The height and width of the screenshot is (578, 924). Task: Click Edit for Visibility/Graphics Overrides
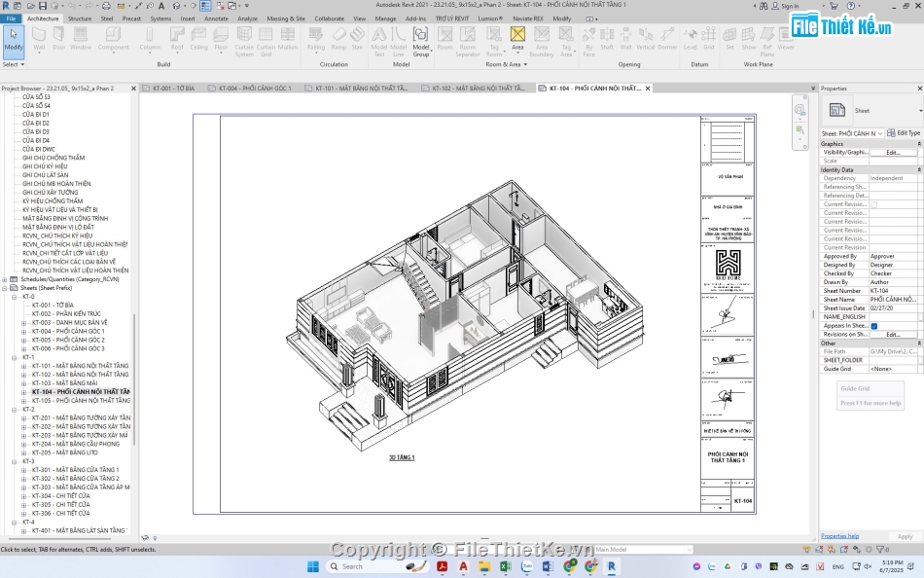(893, 152)
